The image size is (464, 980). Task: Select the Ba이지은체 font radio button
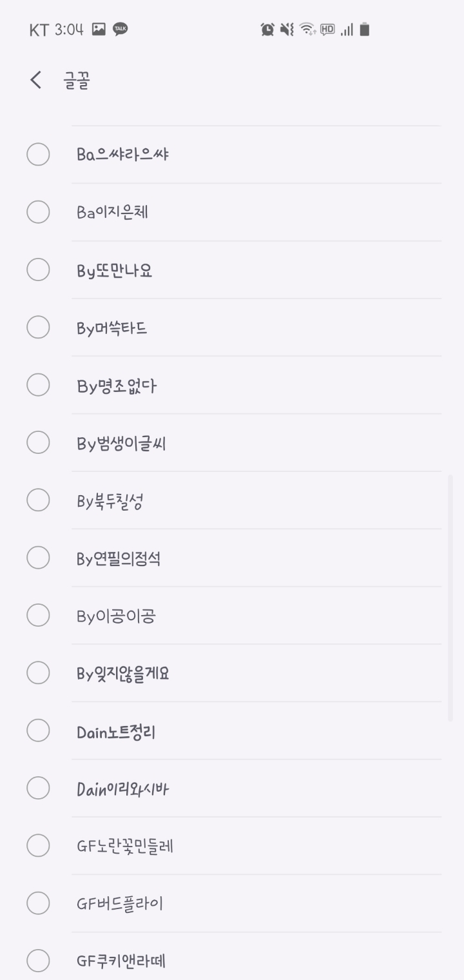coord(38,212)
